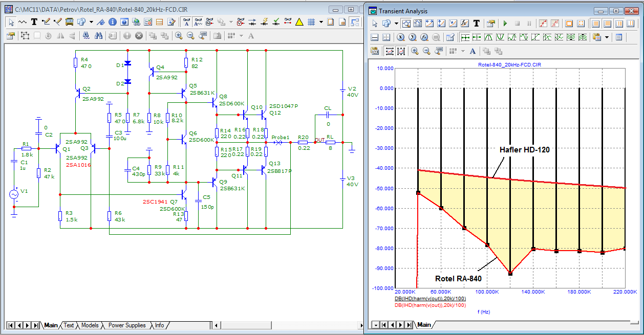The height and width of the screenshot is (335, 644).
Task: Click the 2SD1047P transistor label
Action: pyautogui.click(x=283, y=106)
